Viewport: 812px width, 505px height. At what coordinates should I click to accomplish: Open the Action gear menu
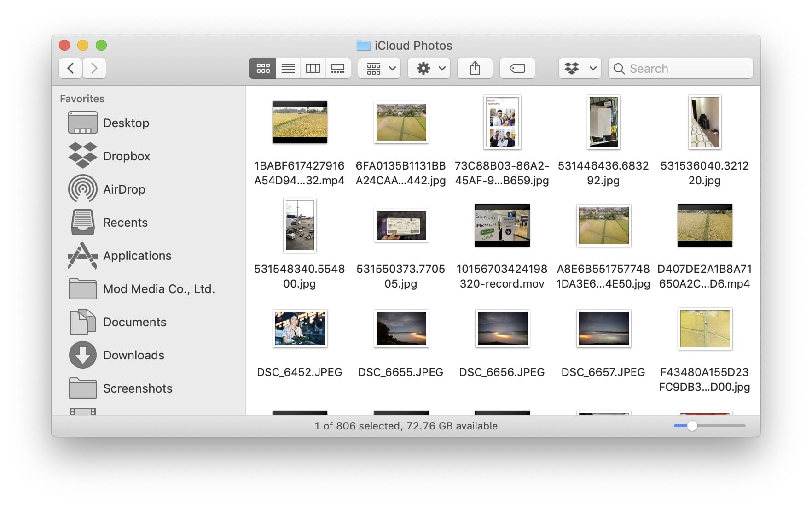coord(428,68)
